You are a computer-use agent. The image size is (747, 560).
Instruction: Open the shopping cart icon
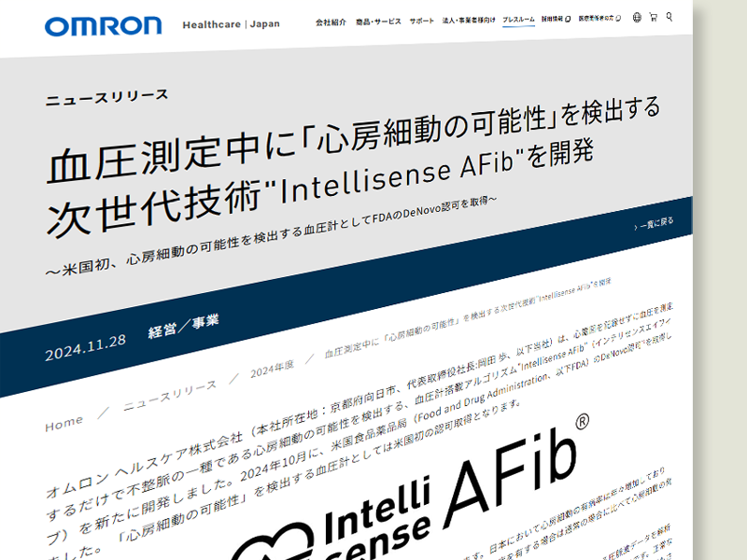click(x=653, y=17)
